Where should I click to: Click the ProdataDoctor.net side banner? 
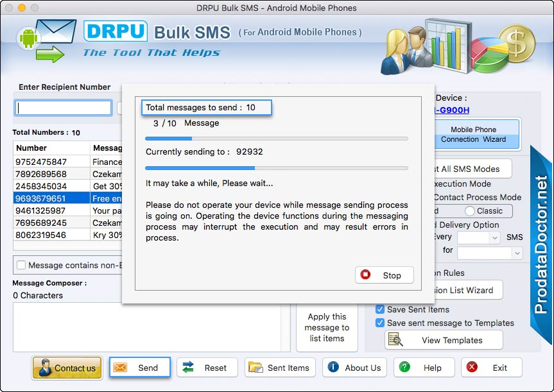pos(541,244)
